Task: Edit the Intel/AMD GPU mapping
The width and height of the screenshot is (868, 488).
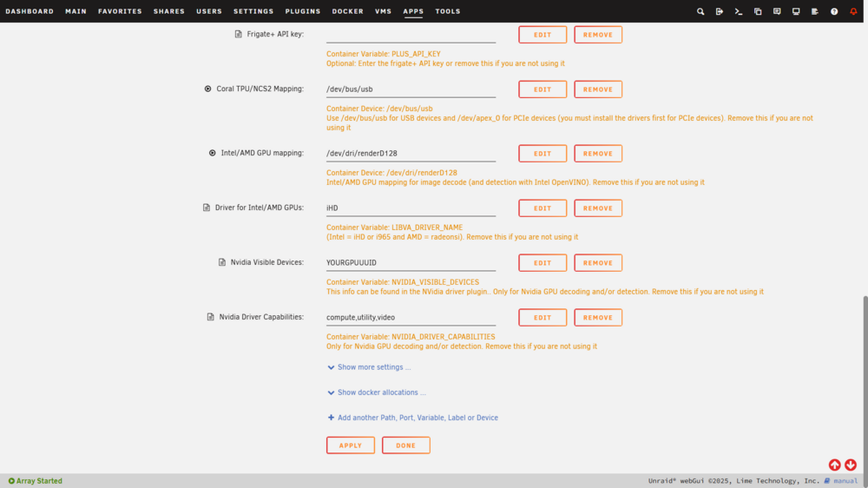Action: (x=542, y=154)
